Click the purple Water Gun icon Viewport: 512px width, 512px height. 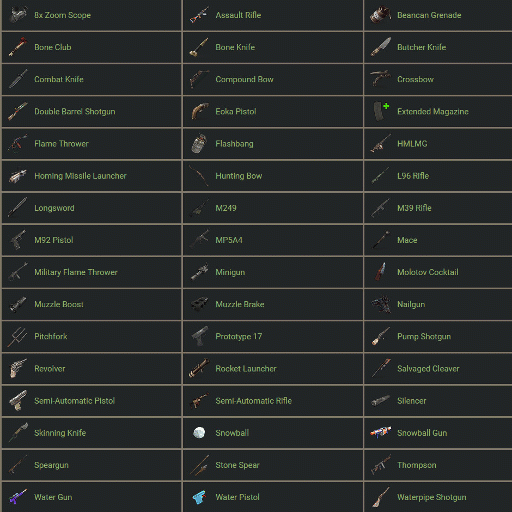pos(18,497)
